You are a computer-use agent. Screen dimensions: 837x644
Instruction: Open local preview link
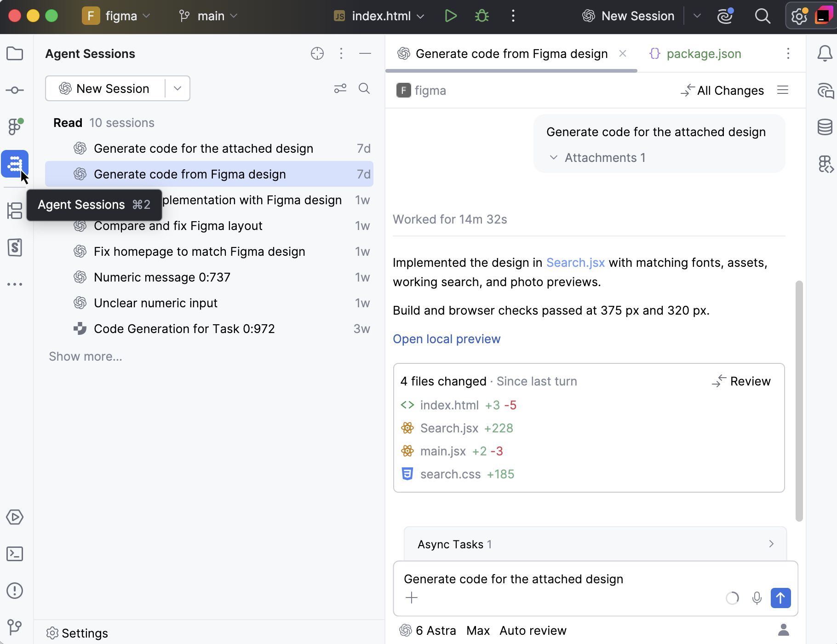coord(447,339)
